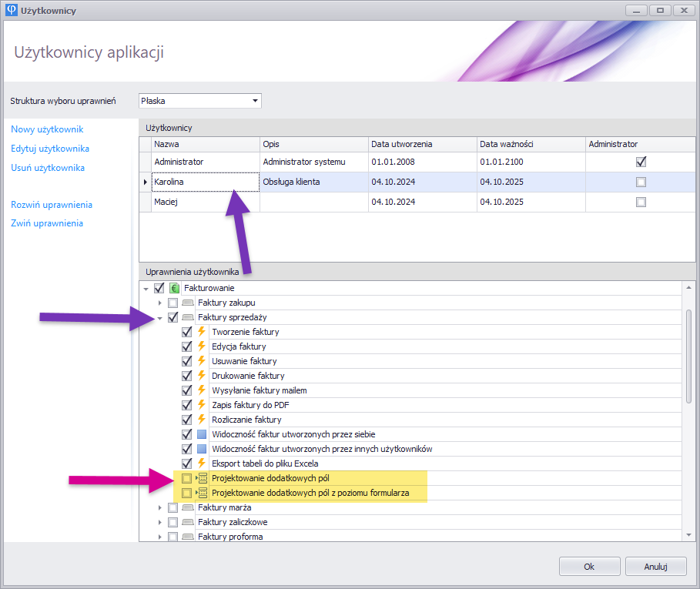Collapse the Faktury sprzedaży tree node
The width and height of the screenshot is (700, 589).
[x=160, y=317]
